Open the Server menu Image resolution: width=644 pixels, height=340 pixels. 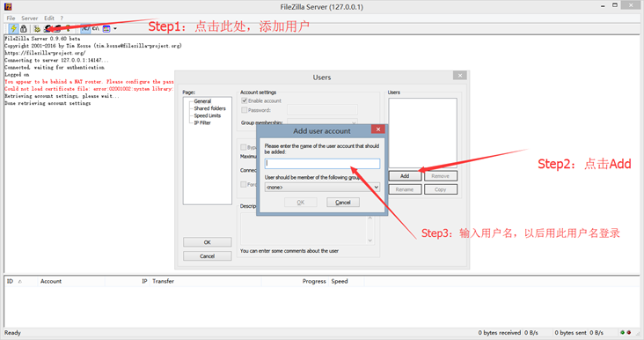pyautogui.click(x=30, y=18)
